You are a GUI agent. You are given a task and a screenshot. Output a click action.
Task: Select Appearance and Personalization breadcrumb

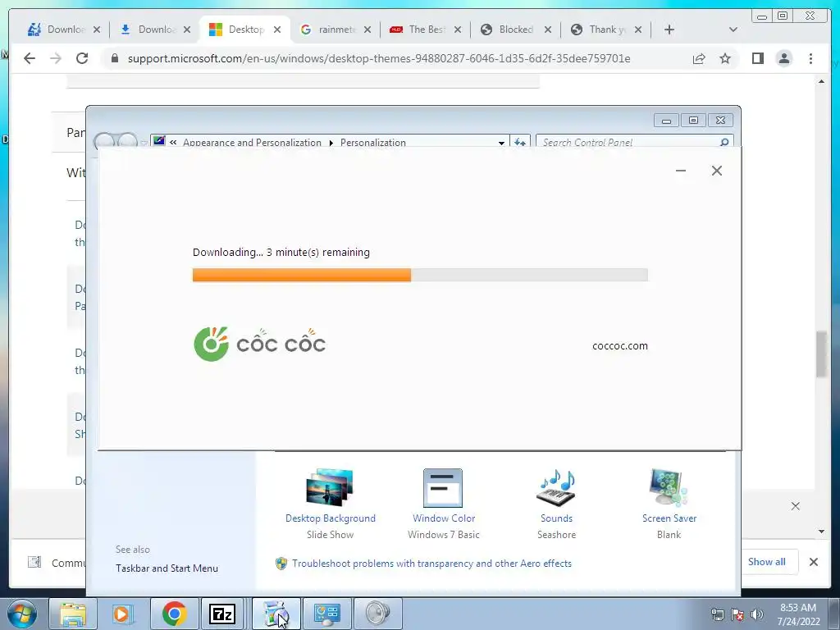pos(252,143)
